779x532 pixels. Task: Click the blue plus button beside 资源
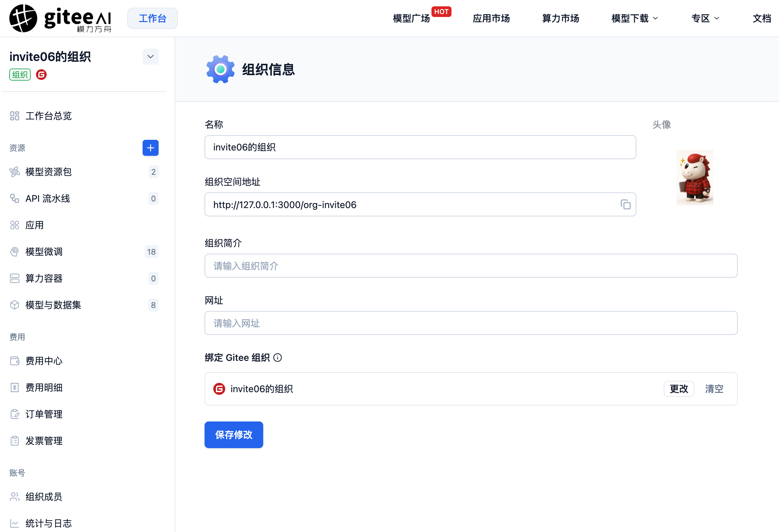coord(151,148)
